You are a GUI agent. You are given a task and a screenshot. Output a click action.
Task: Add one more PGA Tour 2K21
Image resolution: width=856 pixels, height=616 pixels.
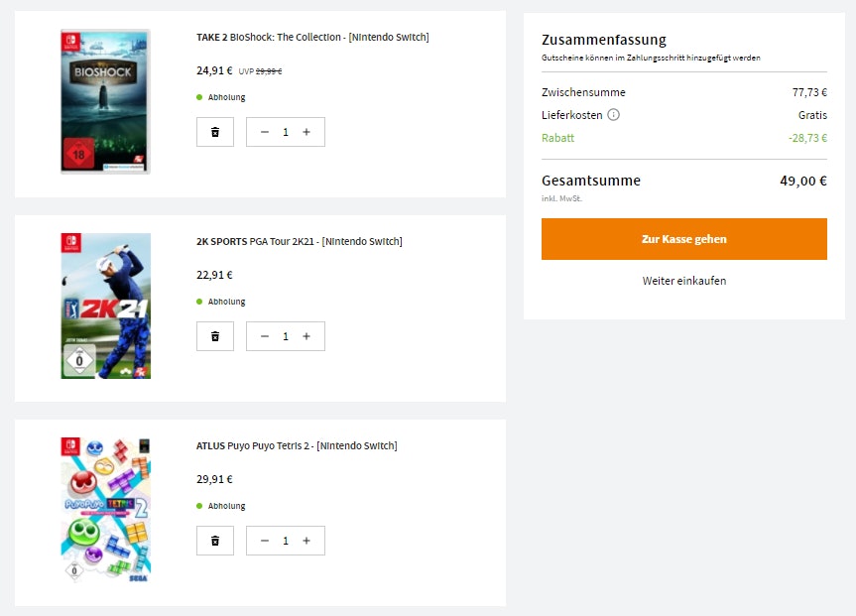tap(306, 336)
